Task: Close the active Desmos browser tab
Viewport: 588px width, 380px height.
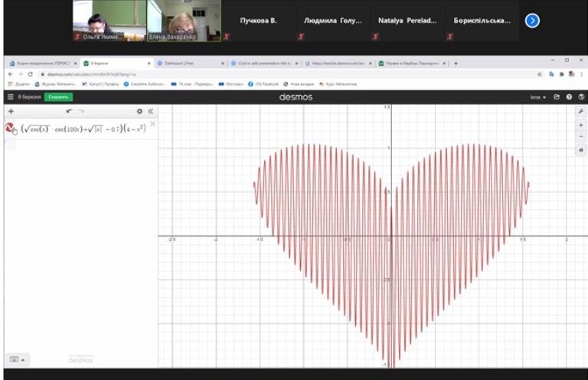Action: 149,64
